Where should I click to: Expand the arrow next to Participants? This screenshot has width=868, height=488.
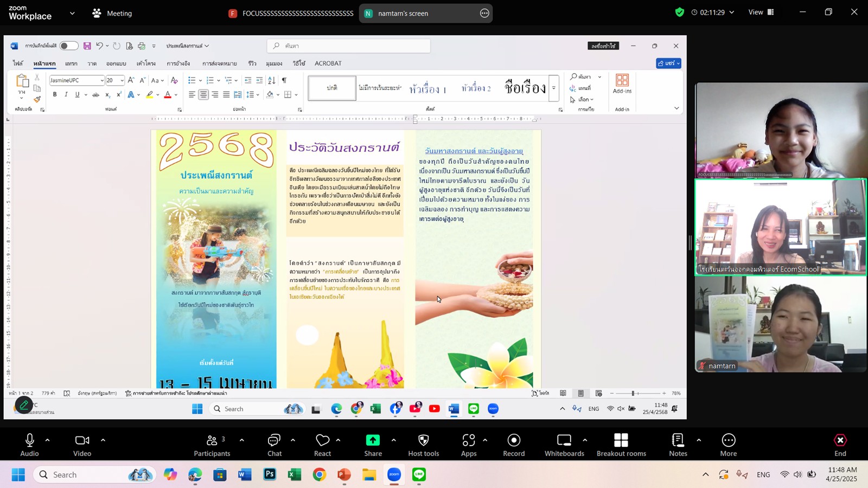[x=241, y=440]
